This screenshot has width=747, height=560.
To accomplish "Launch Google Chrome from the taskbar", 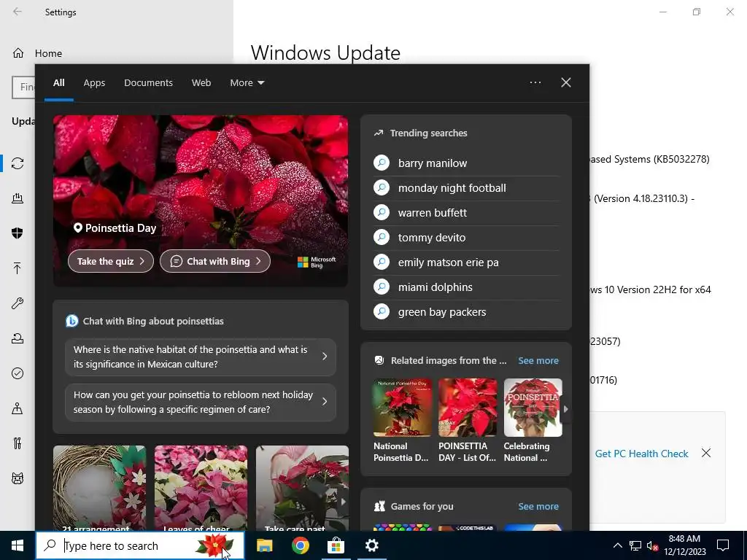I will (x=300, y=545).
